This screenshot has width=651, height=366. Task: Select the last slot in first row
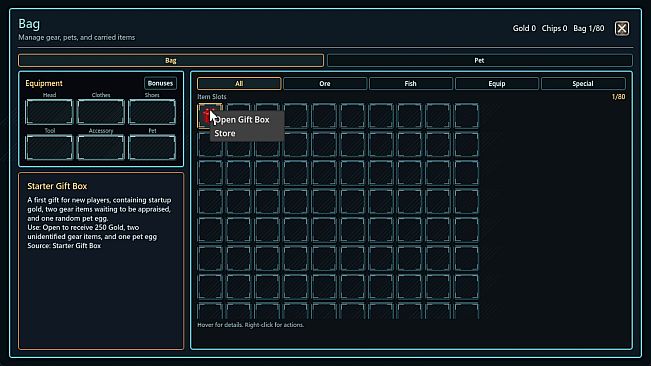click(466, 116)
